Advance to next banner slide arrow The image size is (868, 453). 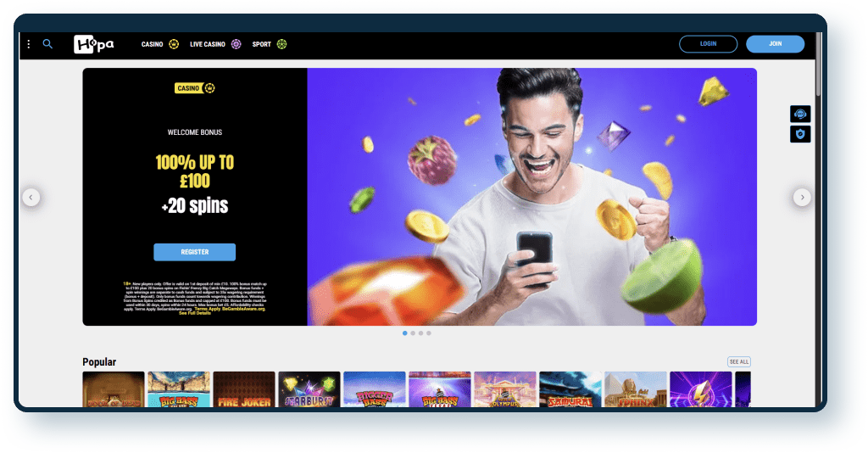pos(802,197)
